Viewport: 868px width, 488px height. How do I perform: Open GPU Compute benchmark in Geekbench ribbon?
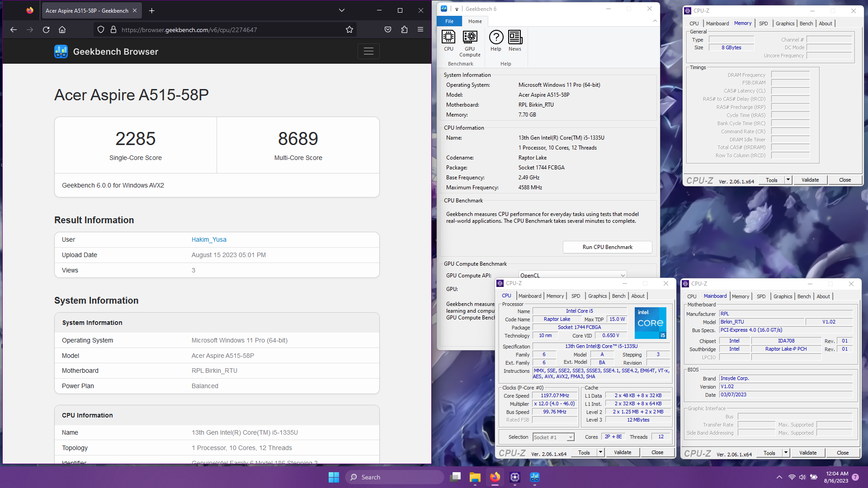(x=470, y=43)
